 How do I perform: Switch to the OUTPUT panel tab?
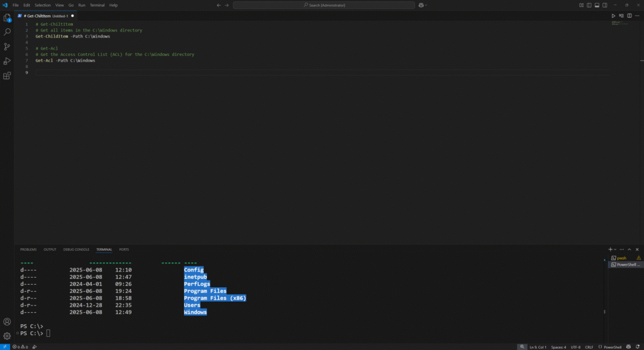(50, 249)
